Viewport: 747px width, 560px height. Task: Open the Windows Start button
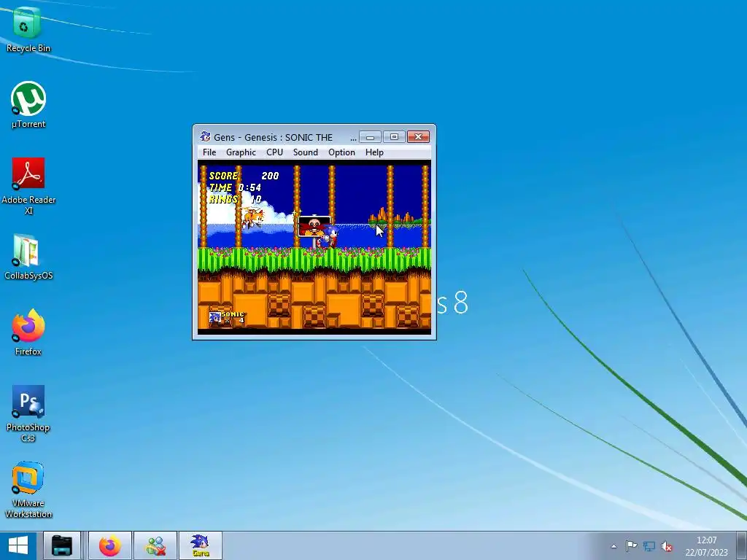coord(18,545)
